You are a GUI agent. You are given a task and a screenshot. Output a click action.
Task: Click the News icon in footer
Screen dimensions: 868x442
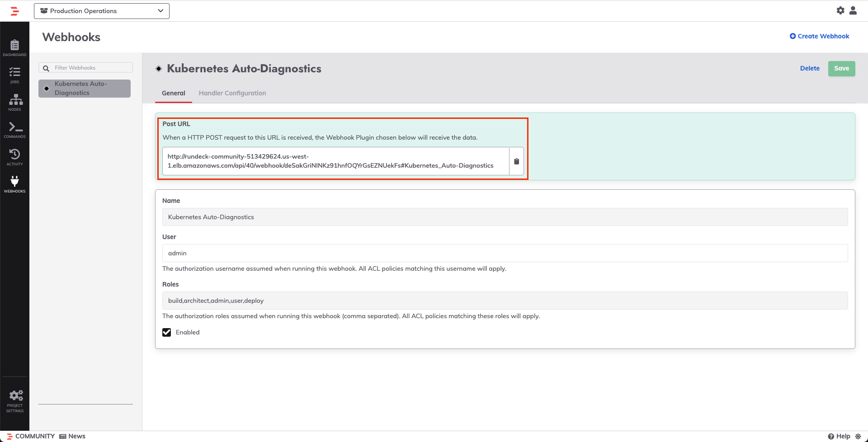click(x=63, y=437)
